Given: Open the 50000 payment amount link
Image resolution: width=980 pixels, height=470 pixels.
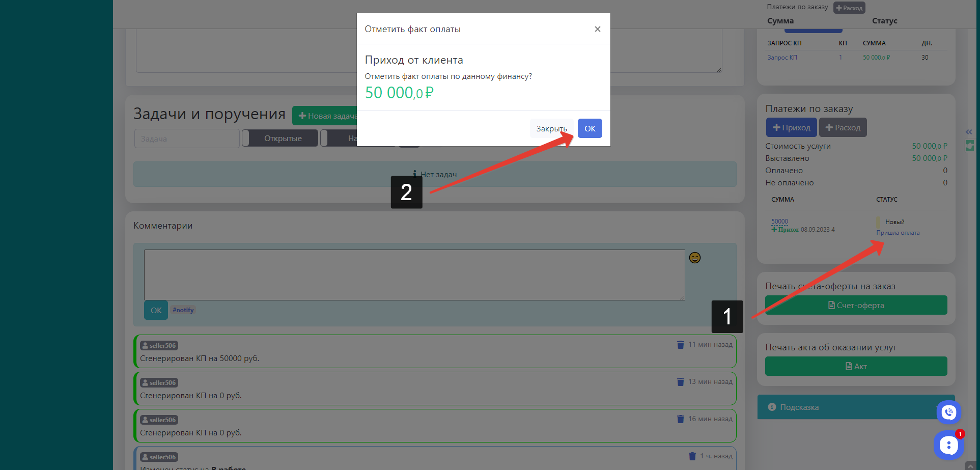Looking at the screenshot, I should [779, 222].
